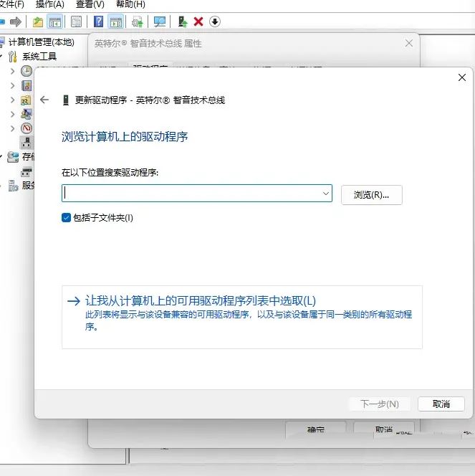Select the Event Viewer tree icon
The image size is (475, 476).
tap(27, 85)
